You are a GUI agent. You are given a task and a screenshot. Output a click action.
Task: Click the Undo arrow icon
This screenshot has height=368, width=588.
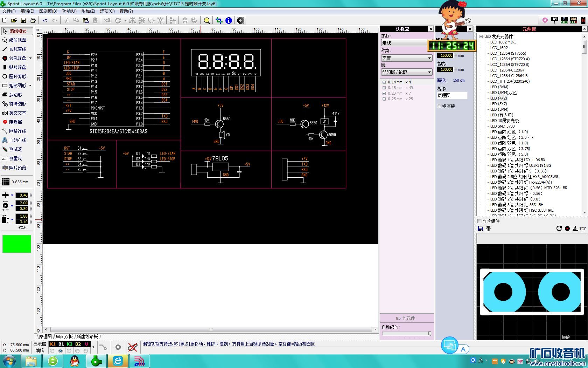pos(45,20)
